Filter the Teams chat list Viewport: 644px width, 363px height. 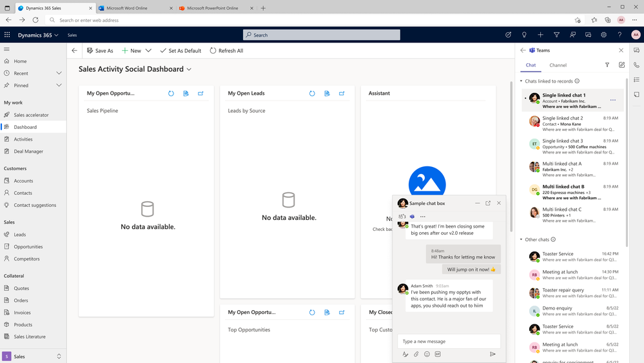click(x=607, y=65)
